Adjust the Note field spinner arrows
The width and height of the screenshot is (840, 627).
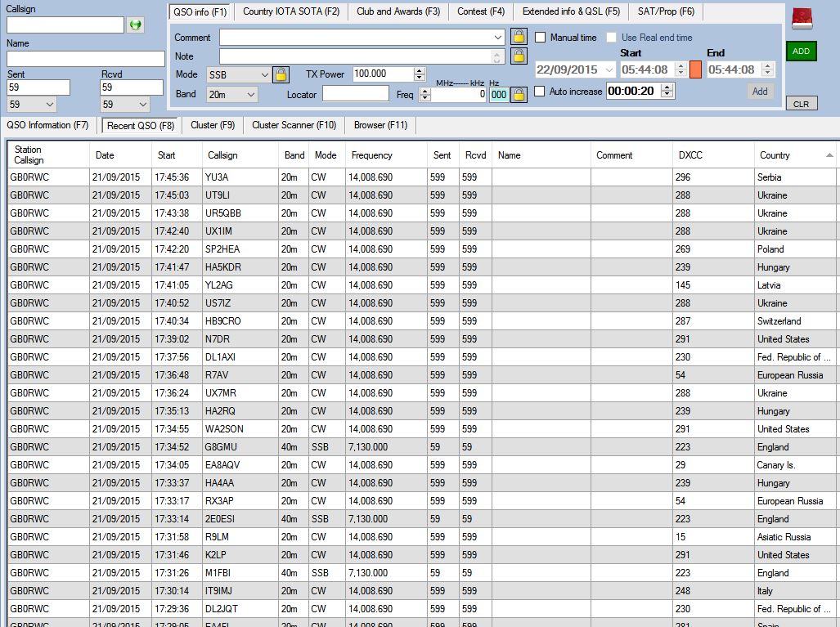tap(496, 56)
